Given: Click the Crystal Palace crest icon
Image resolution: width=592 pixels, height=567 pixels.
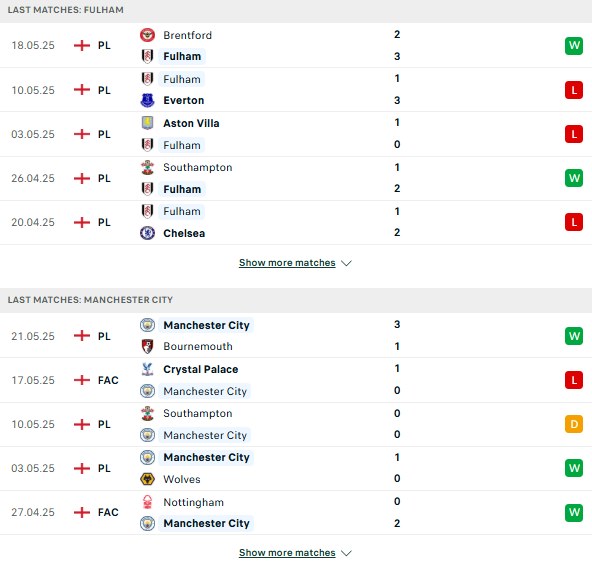Looking at the screenshot, I should coord(147,369).
